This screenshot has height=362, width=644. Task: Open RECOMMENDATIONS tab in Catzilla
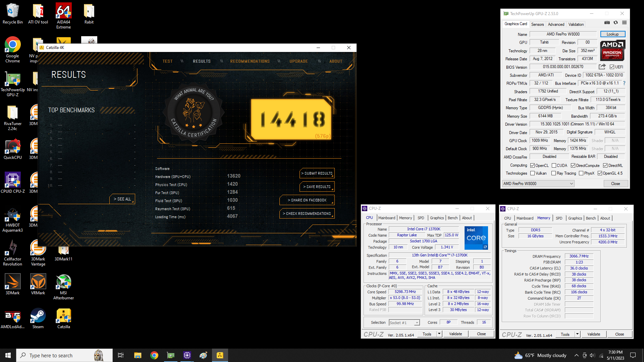coord(250,61)
